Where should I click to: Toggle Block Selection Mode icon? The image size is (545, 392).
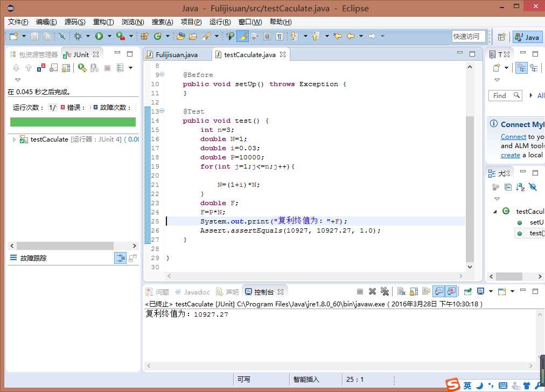click(267, 36)
